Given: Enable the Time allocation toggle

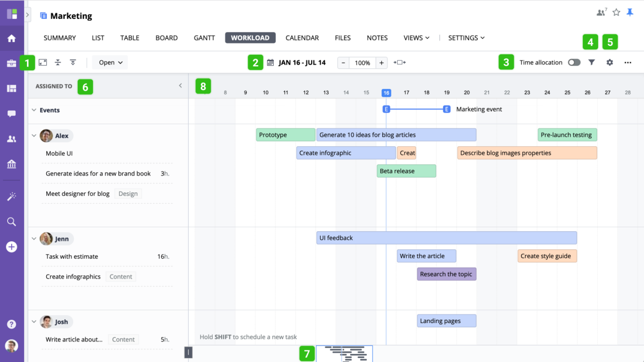Looking at the screenshot, I should (x=574, y=62).
